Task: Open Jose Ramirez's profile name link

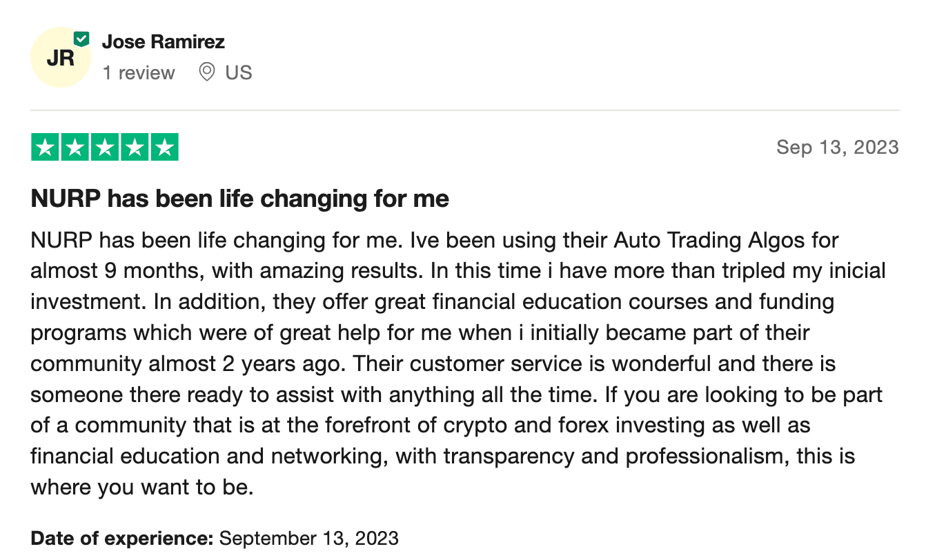Action: pos(164,41)
